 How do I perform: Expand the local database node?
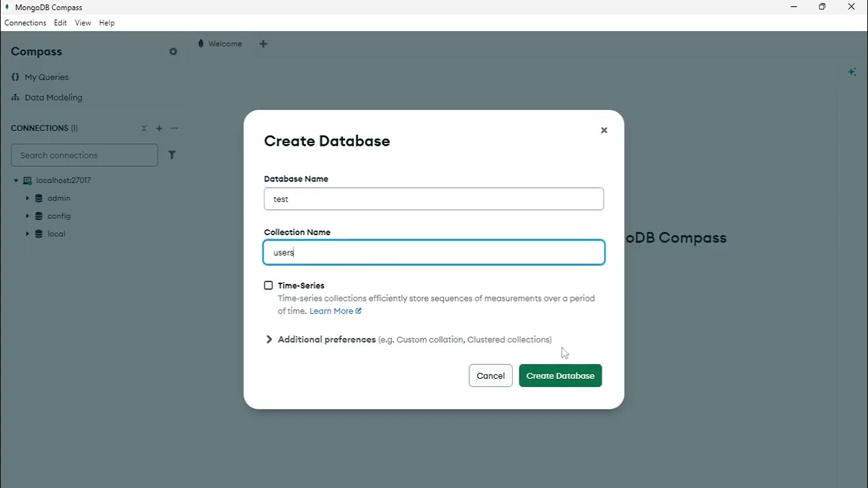[27, 234]
